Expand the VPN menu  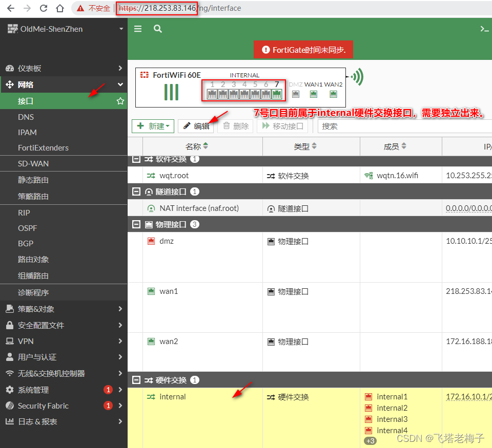click(64, 341)
